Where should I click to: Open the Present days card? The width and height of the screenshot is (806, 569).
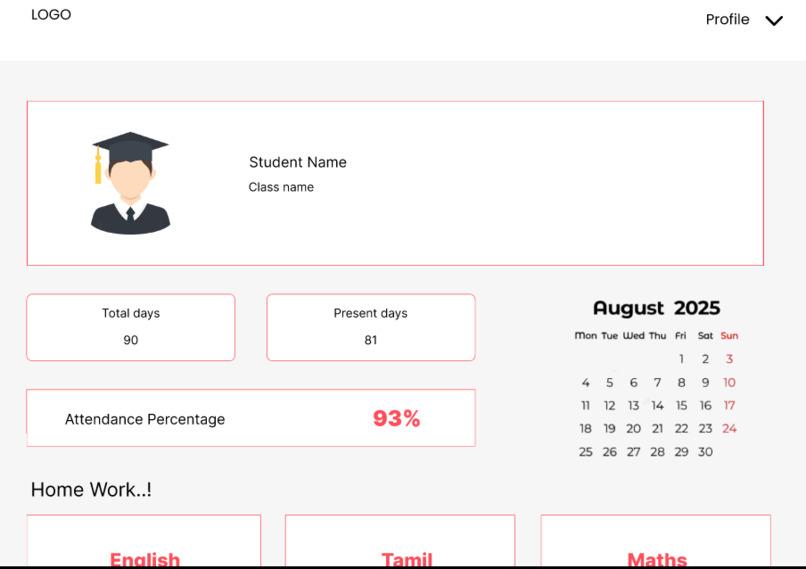(x=371, y=327)
